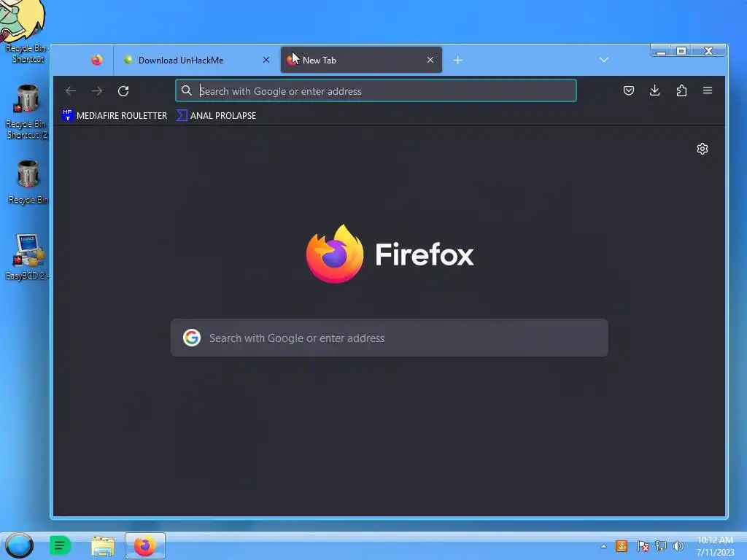Image resolution: width=747 pixels, height=560 pixels.
Task: Open the pinned Firefox tab
Action: coord(97,60)
